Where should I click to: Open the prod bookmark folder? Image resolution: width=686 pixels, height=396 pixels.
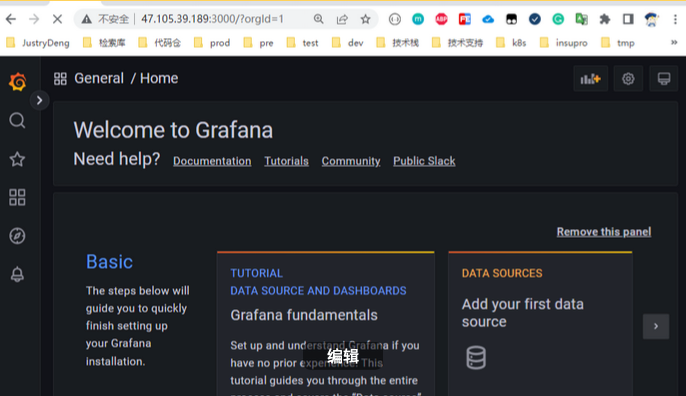[x=212, y=43]
